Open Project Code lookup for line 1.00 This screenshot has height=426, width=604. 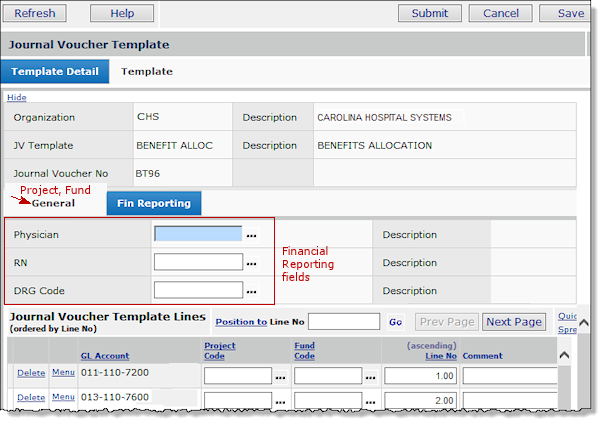pyautogui.click(x=281, y=377)
